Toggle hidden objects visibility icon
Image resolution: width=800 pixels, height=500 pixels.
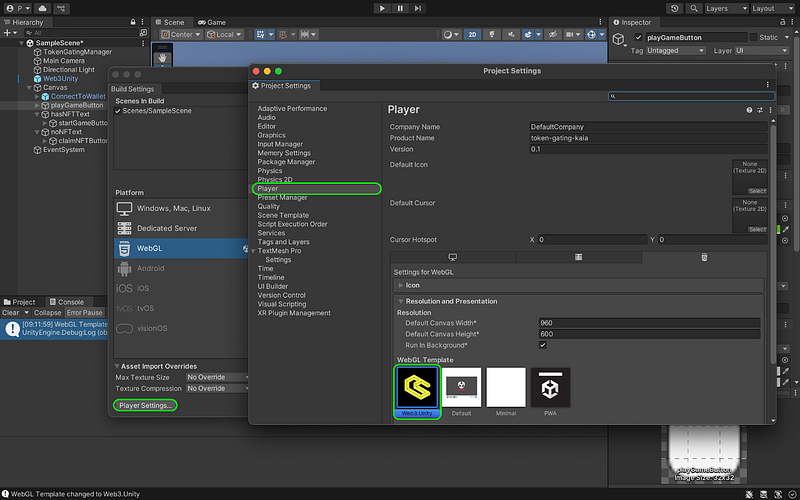coord(553,35)
